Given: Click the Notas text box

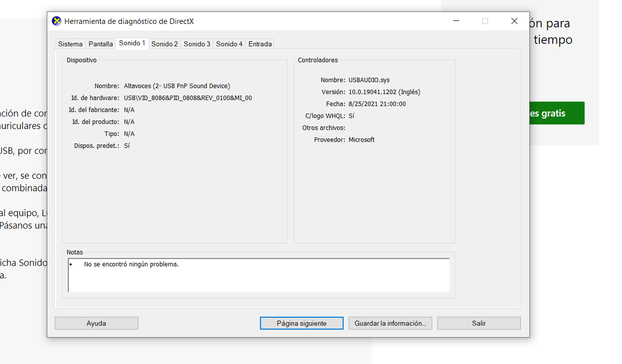Looking at the screenshot, I should (x=258, y=275).
